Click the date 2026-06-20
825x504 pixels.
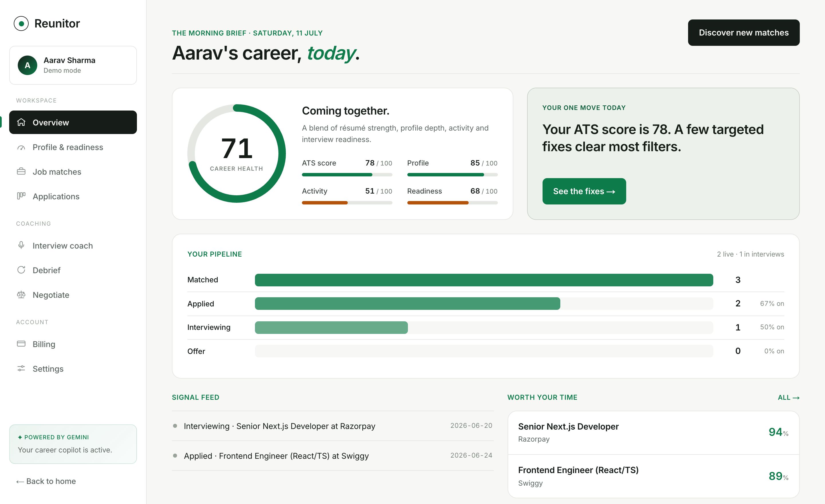(x=471, y=425)
